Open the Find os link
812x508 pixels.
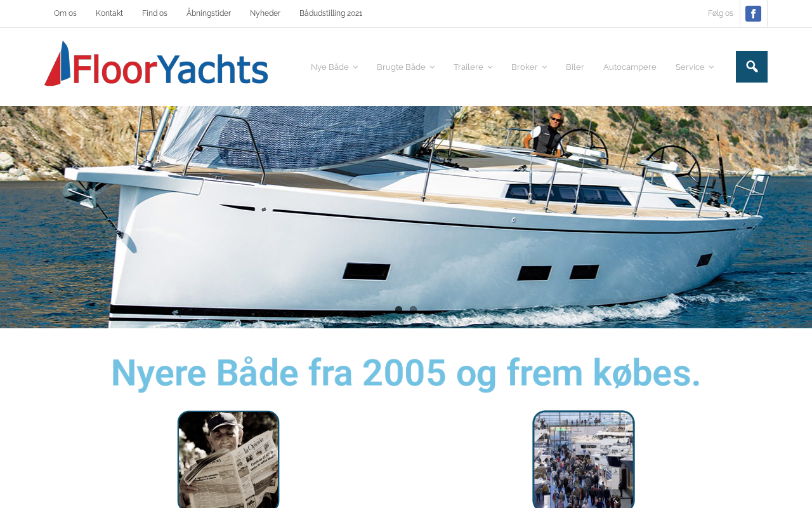pyautogui.click(x=155, y=13)
